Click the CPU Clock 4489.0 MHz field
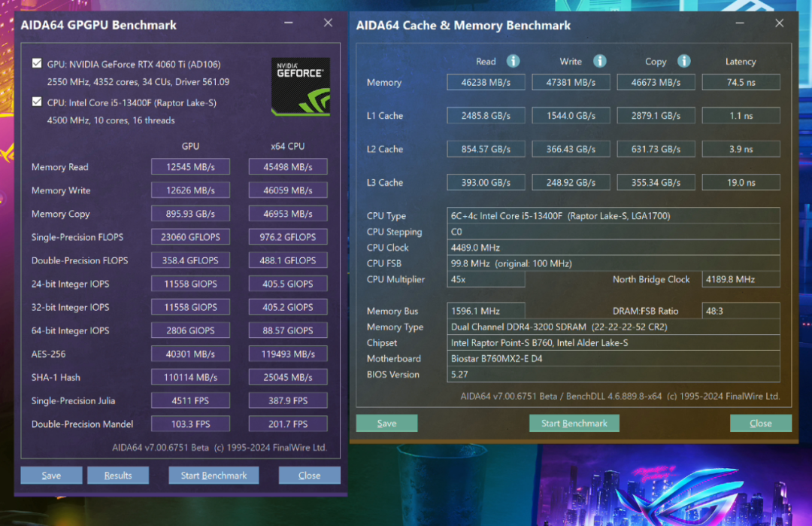 click(x=614, y=248)
